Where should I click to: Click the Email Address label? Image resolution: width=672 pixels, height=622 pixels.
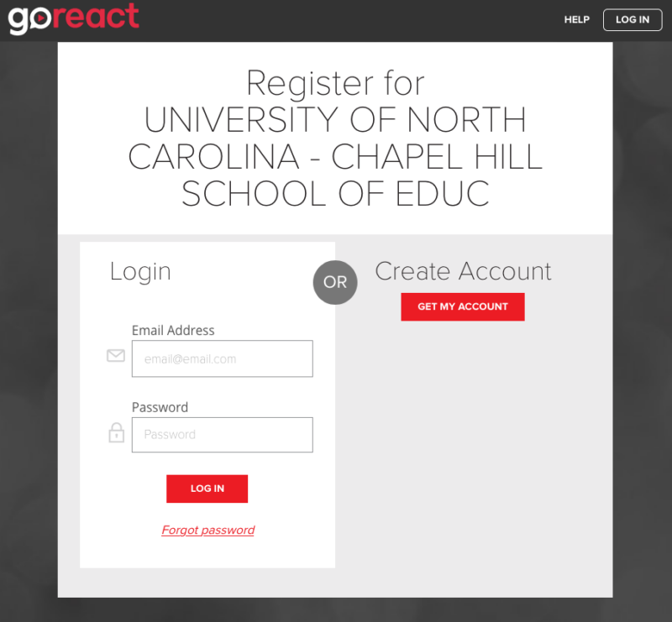pyautogui.click(x=173, y=331)
